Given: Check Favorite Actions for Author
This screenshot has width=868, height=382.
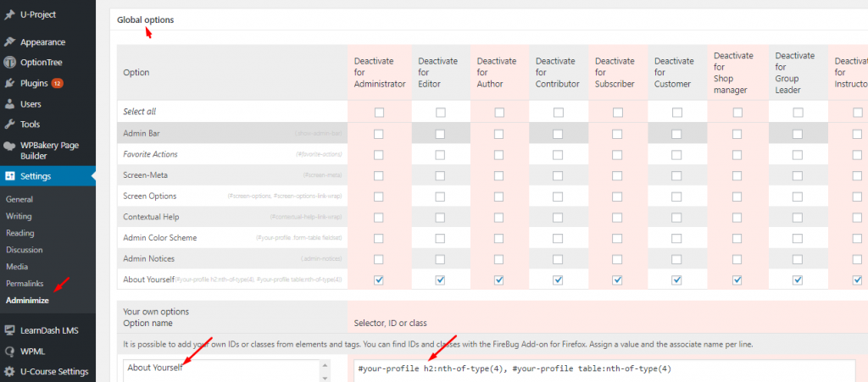Looking at the screenshot, I should point(498,155).
